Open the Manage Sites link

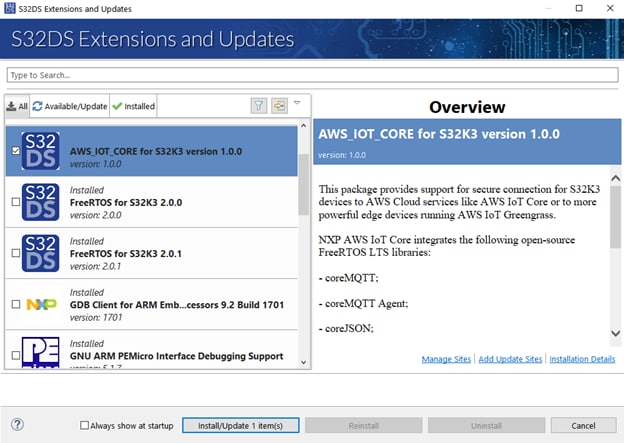click(446, 359)
